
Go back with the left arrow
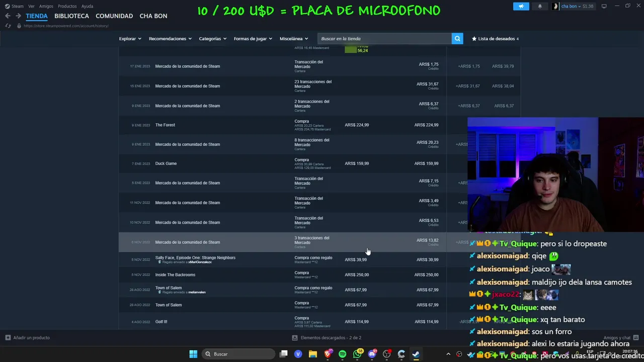(8, 16)
